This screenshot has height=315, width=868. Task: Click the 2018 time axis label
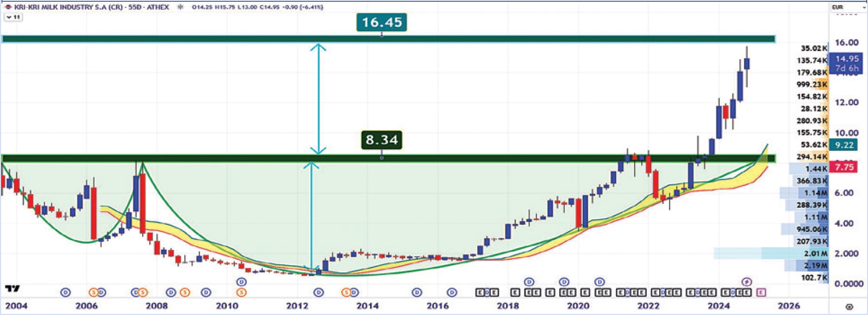(x=508, y=306)
